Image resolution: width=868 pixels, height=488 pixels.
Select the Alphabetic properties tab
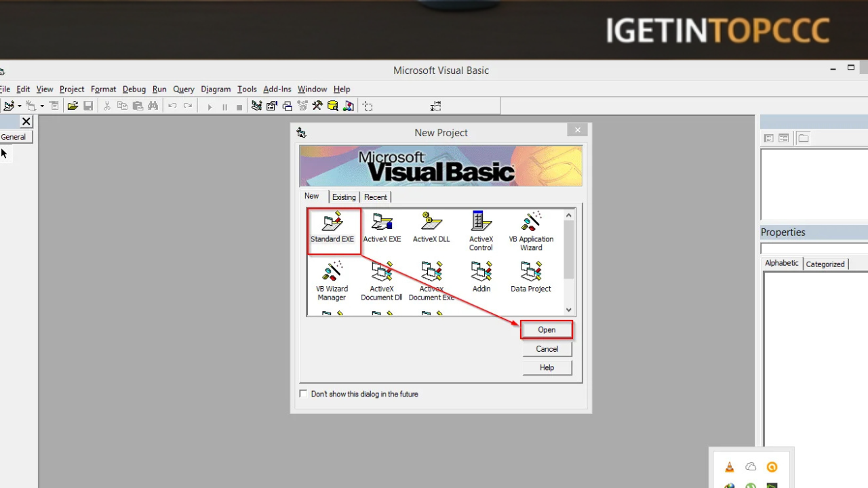coord(782,263)
